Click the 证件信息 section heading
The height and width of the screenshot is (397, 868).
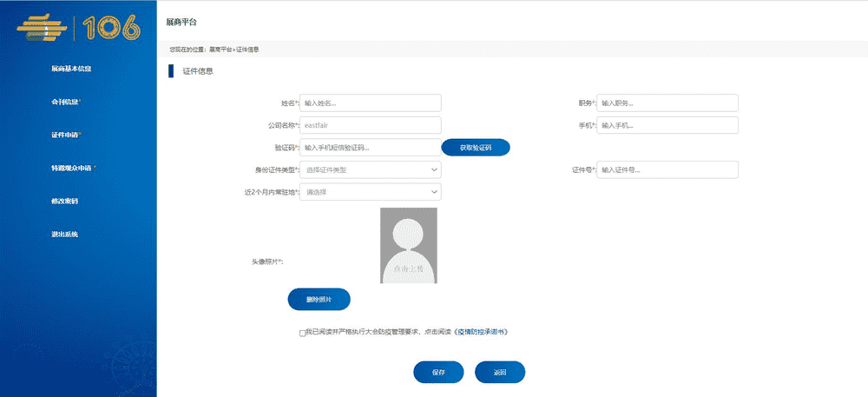pos(198,71)
